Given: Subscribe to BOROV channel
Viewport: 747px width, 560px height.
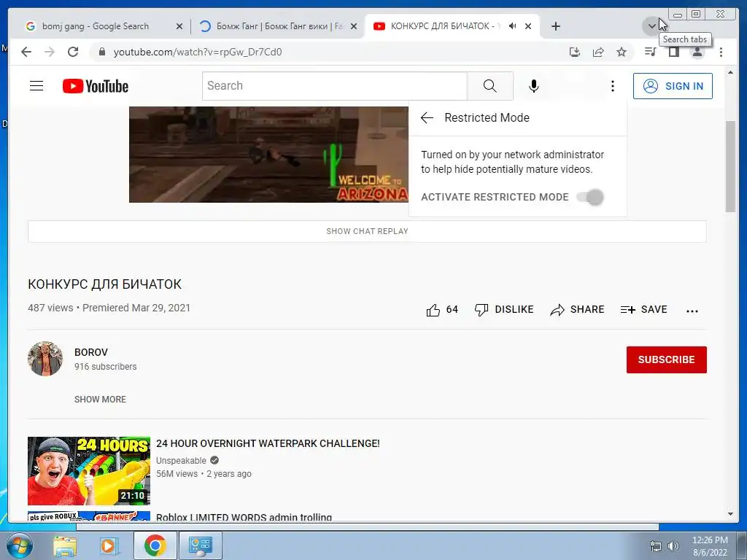Looking at the screenshot, I should [x=666, y=359].
